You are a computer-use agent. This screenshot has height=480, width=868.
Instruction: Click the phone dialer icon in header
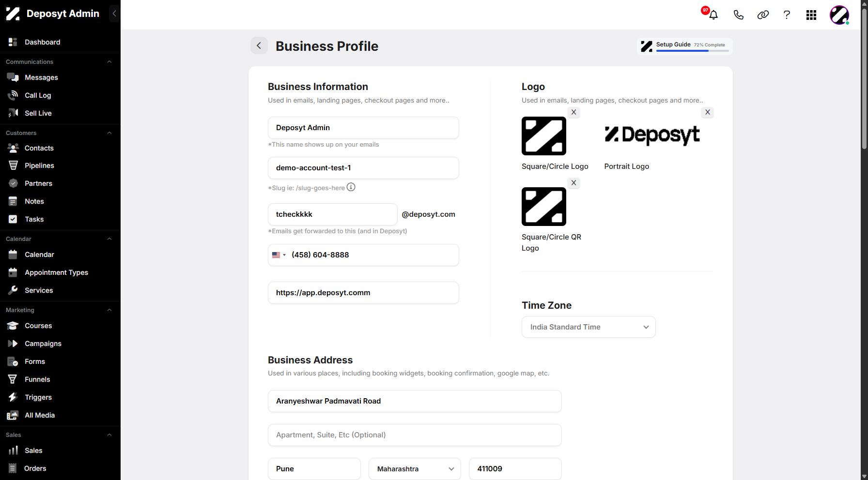point(738,15)
